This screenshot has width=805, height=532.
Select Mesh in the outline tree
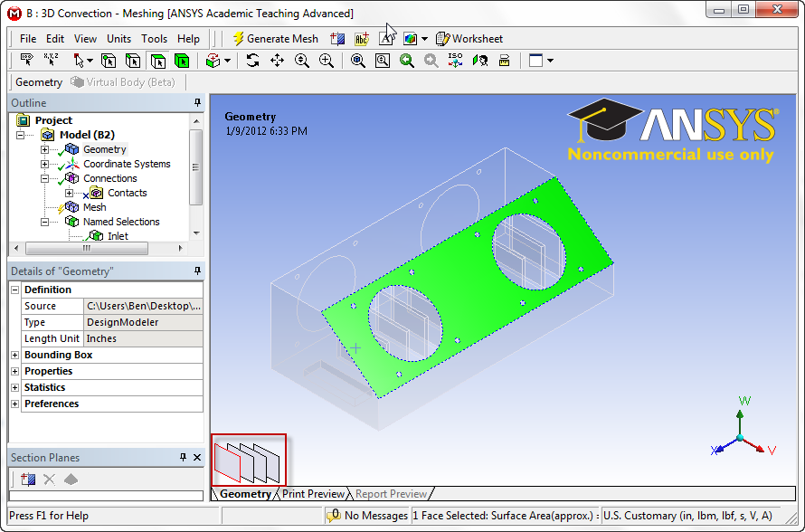pyautogui.click(x=94, y=207)
